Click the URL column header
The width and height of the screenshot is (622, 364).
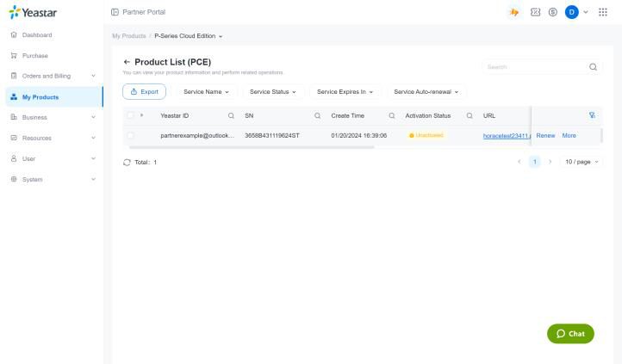coord(489,115)
